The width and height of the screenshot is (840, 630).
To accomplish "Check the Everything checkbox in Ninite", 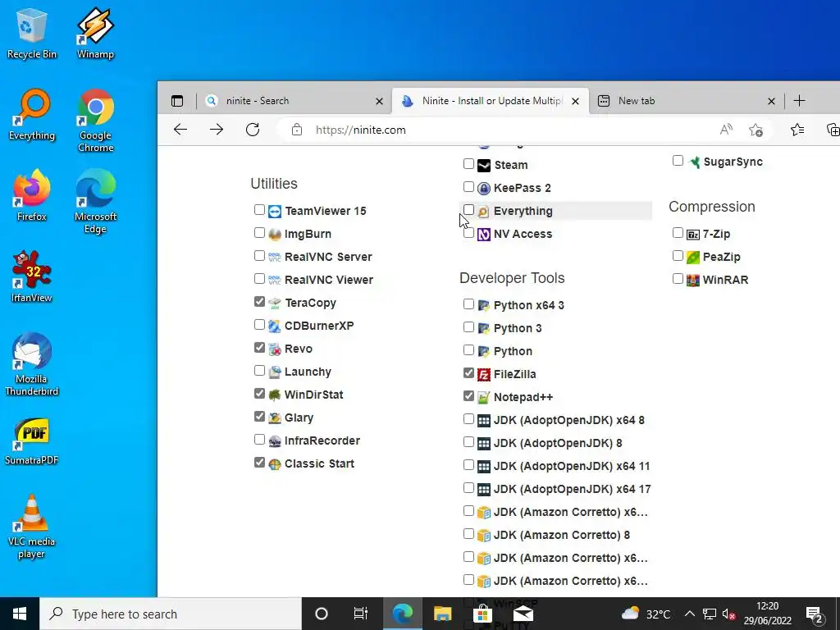I will [x=468, y=210].
